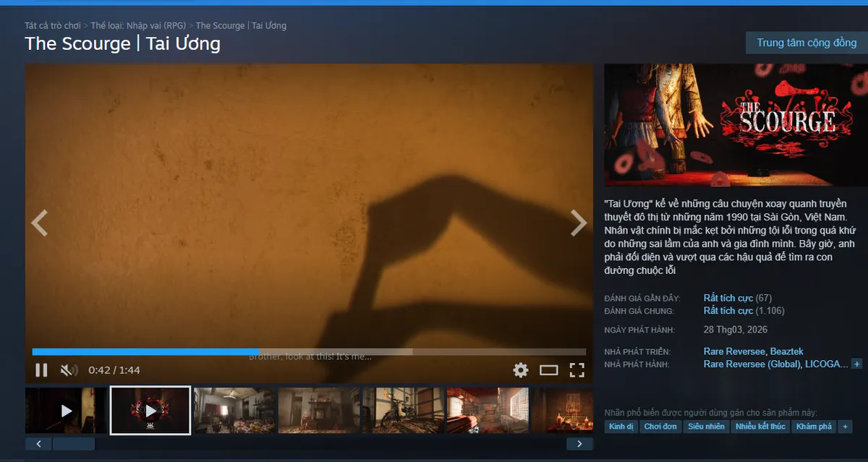The image size is (868, 462).
Task: Move thumbnail strip left with arrow button
Action: [38, 444]
